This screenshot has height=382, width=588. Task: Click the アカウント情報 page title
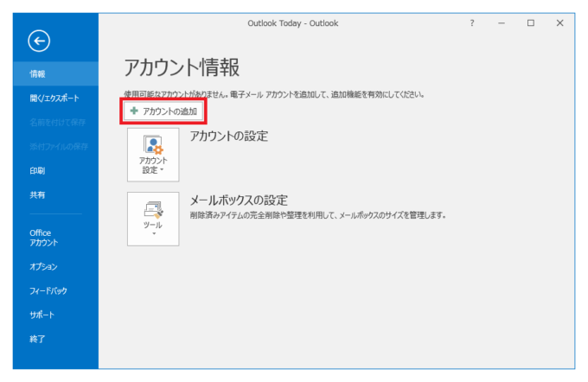[182, 67]
